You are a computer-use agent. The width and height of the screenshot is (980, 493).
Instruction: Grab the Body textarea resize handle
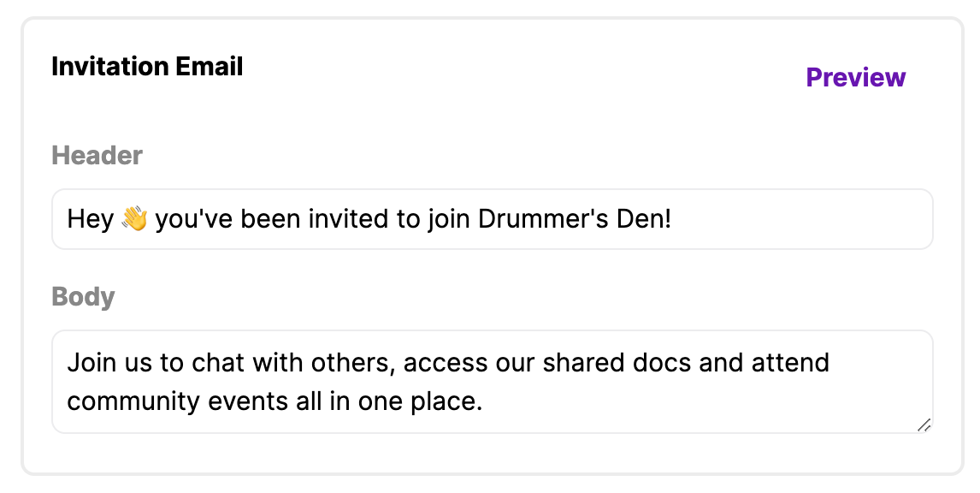pos(924,425)
